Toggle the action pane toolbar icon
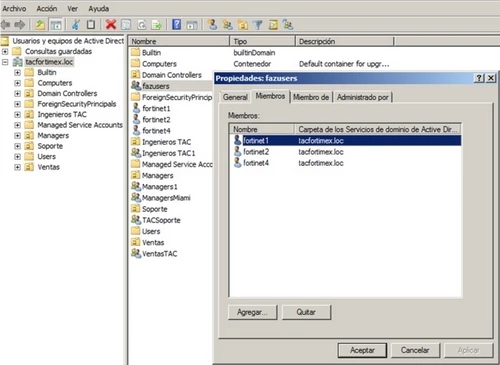 click(192, 25)
